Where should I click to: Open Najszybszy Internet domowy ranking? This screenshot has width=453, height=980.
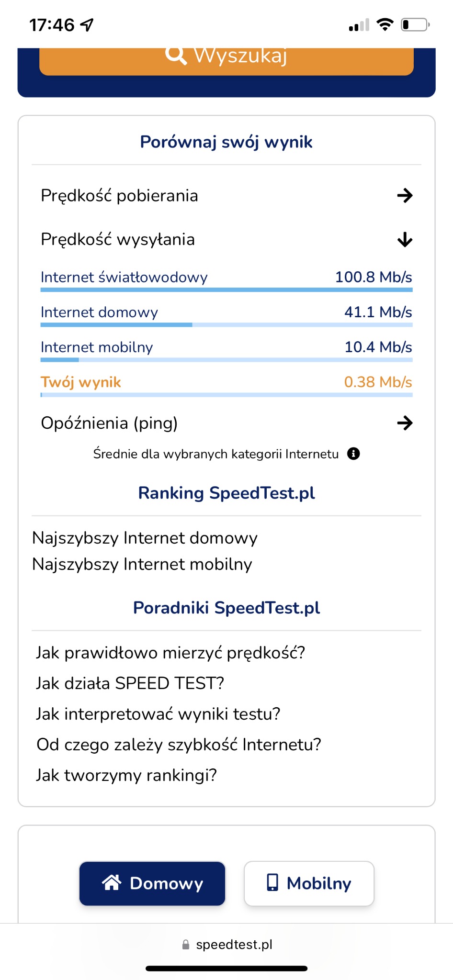[x=144, y=537]
